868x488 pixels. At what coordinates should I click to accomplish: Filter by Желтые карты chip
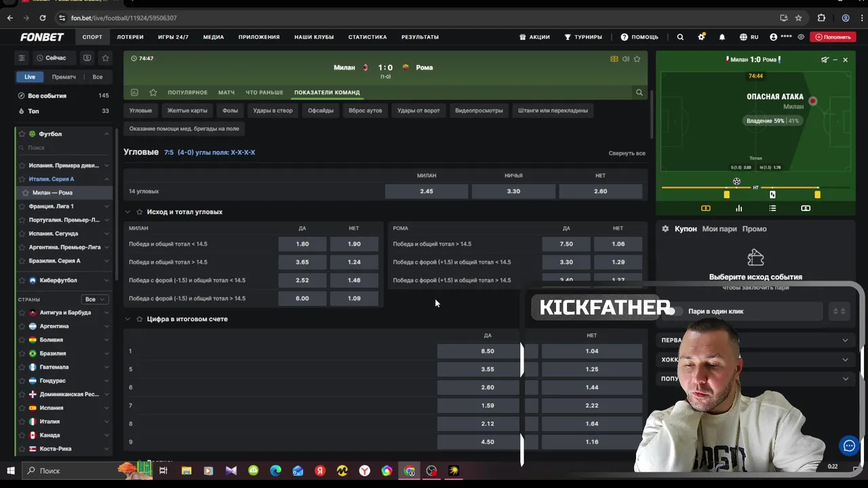pos(187,110)
